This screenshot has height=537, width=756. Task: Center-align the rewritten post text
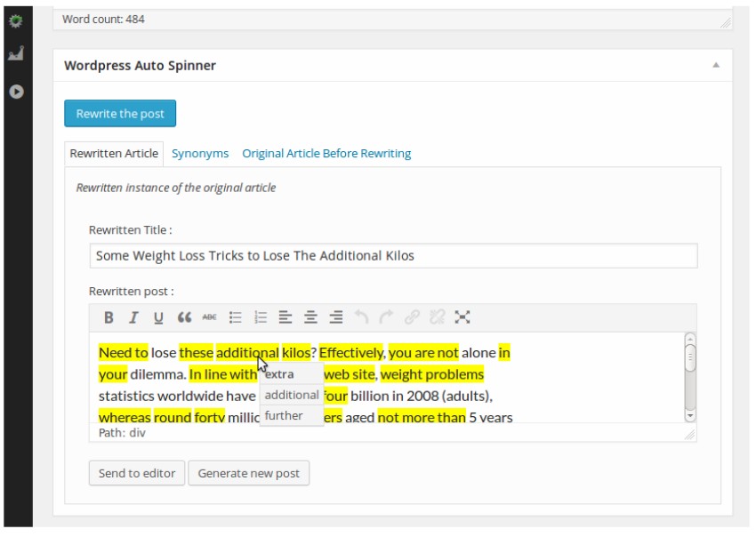coord(310,317)
